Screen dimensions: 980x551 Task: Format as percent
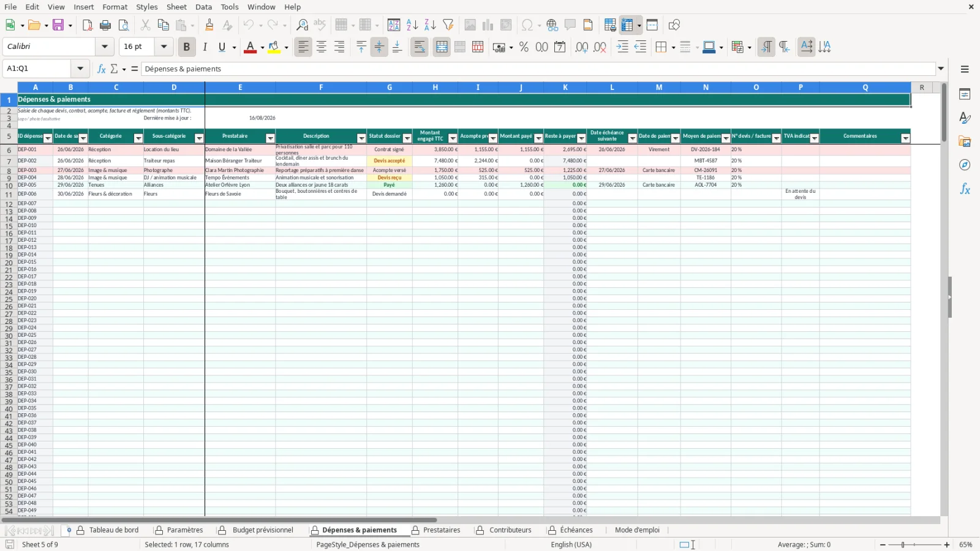524,47
